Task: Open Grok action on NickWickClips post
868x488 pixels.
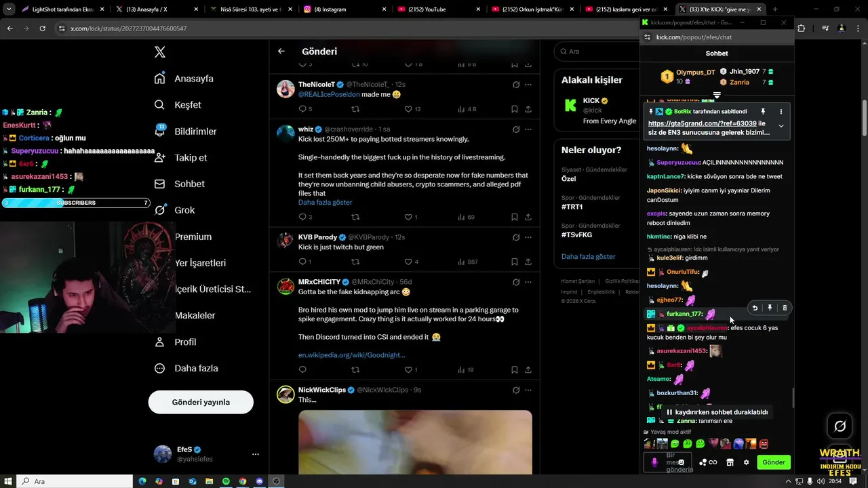Action: tap(515, 390)
